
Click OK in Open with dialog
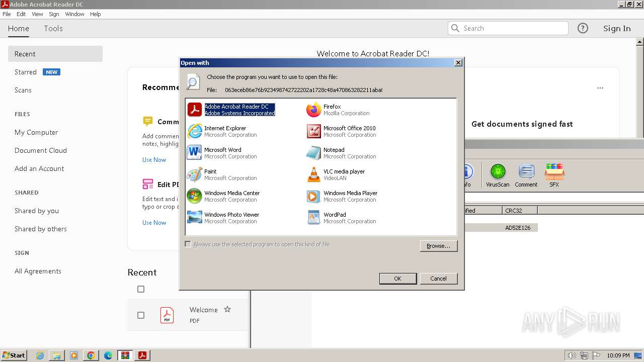(x=397, y=279)
